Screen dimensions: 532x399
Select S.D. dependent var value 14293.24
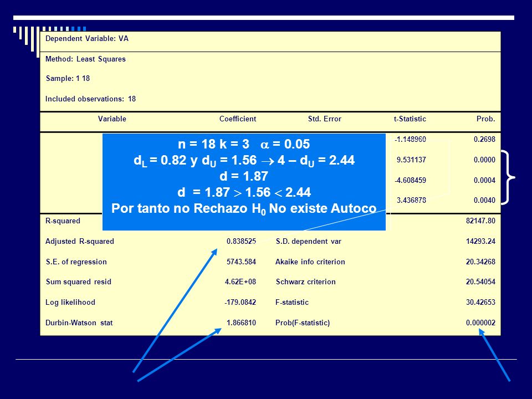(480, 241)
